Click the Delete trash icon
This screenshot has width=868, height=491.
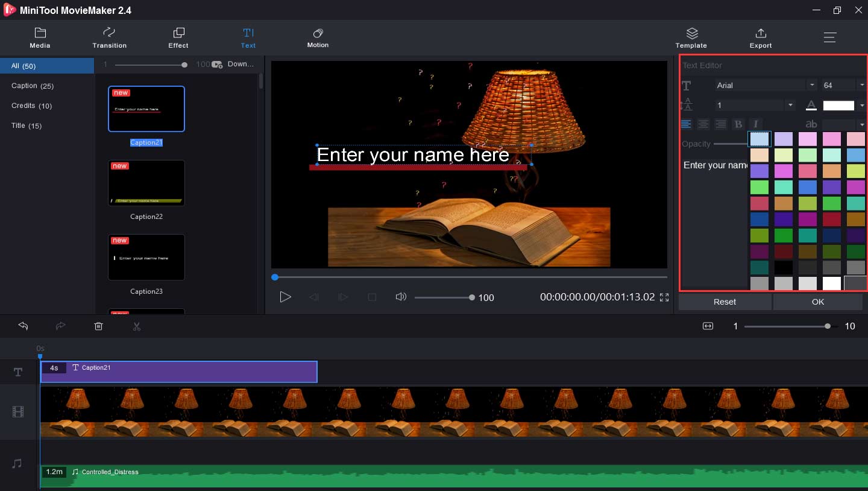tap(98, 326)
